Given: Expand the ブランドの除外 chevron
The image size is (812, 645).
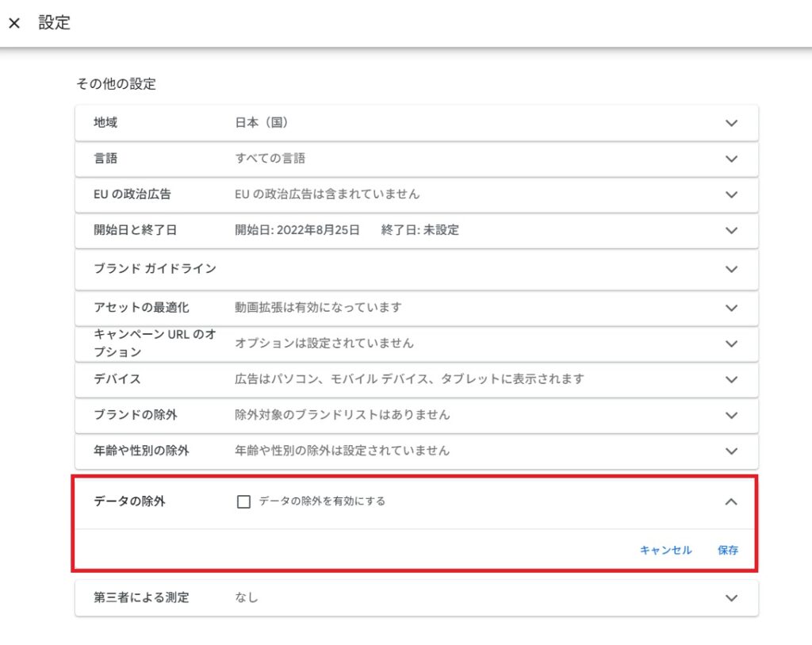Looking at the screenshot, I should pyautogui.click(x=731, y=415).
